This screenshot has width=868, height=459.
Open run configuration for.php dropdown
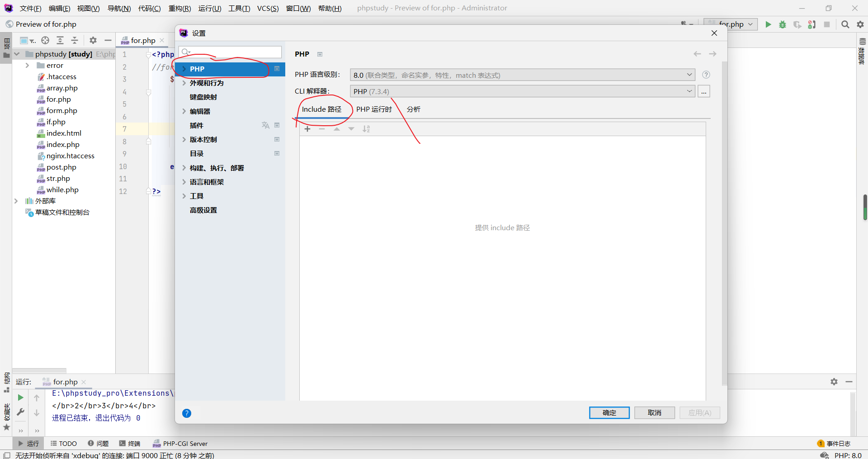point(731,24)
